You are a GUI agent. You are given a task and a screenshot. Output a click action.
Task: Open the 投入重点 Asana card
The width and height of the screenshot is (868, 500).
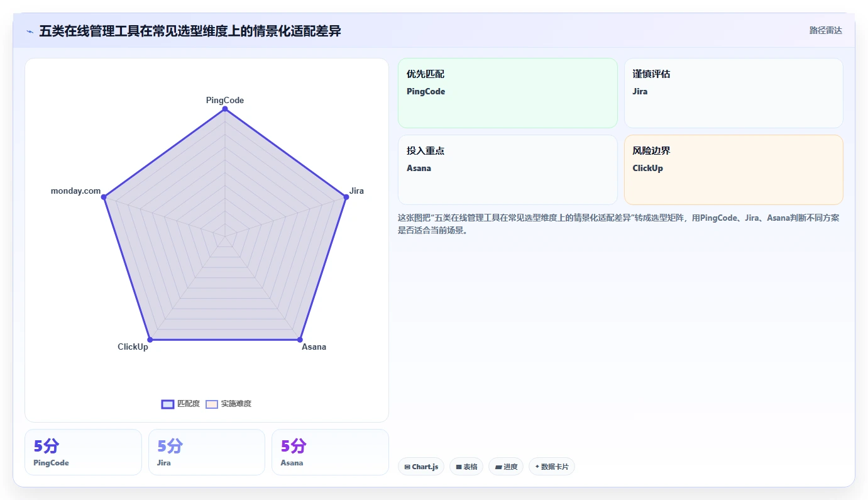tap(508, 170)
